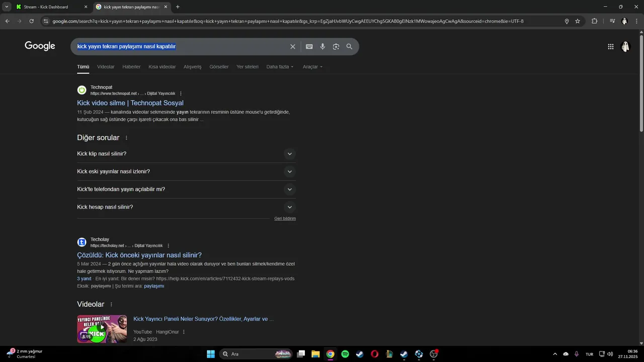Play the Kick Yayıncı Paneli video thumbnail
644x362 pixels.
pyautogui.click(x=102, y=329)
